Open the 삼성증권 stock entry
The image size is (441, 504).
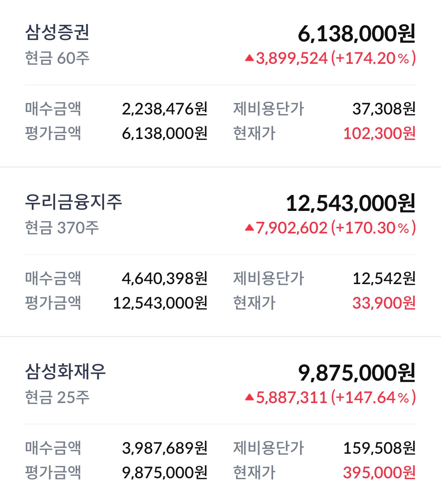(57, 32)
